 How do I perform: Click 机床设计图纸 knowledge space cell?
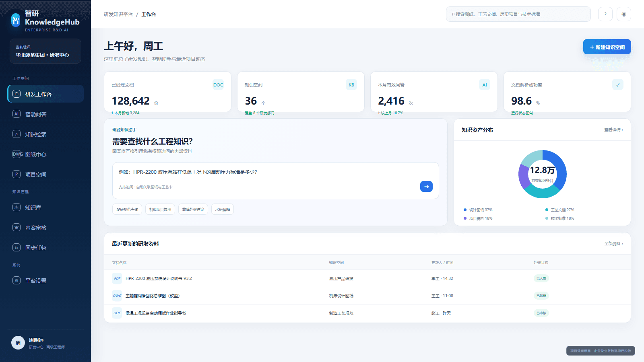click(341, 296)
